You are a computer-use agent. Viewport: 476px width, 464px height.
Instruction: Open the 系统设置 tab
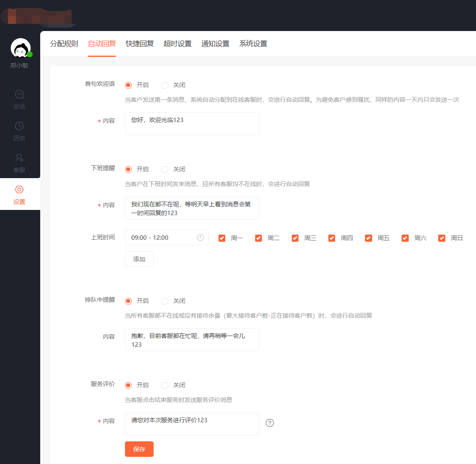253,44
